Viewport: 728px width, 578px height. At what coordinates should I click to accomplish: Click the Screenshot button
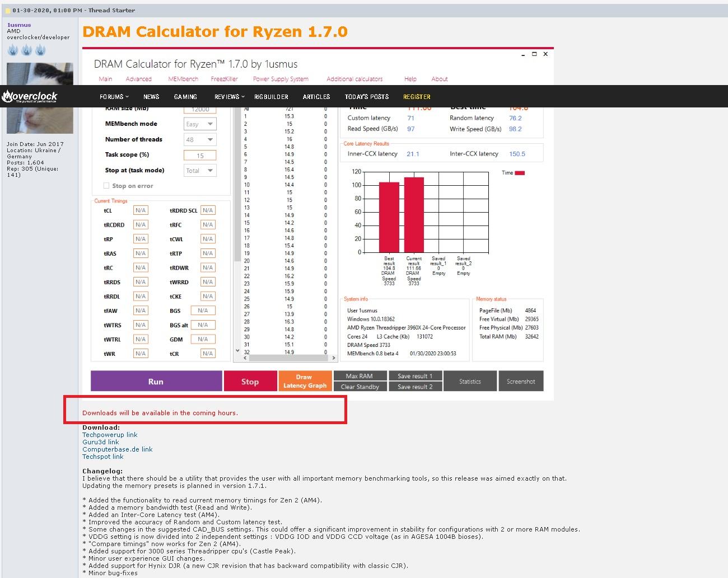pos(521,381)
